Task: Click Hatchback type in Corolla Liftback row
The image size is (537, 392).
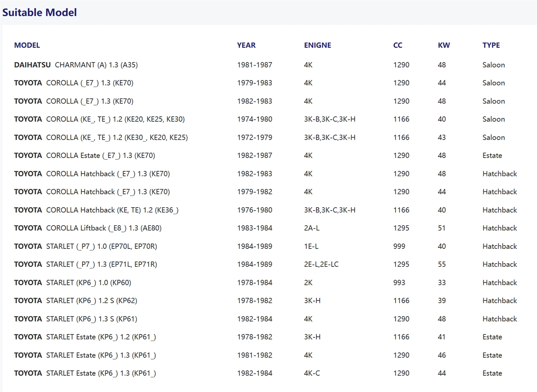Action: [x=500, y=228]
